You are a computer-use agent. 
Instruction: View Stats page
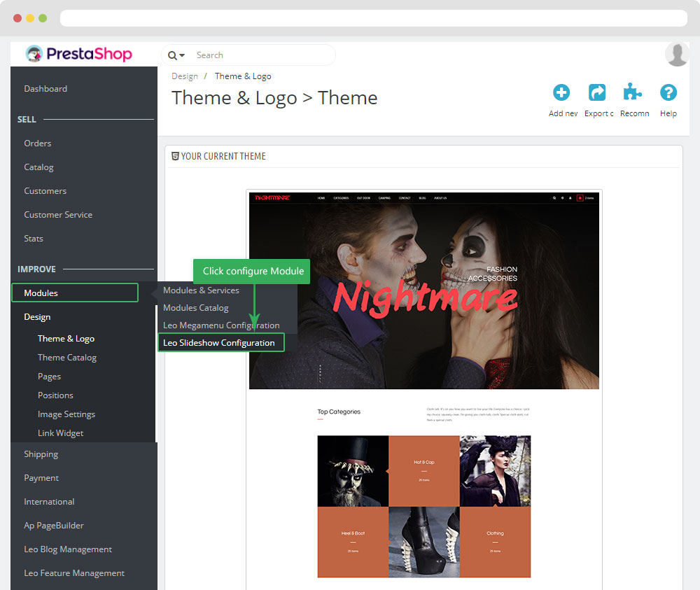tap(34, 239)
